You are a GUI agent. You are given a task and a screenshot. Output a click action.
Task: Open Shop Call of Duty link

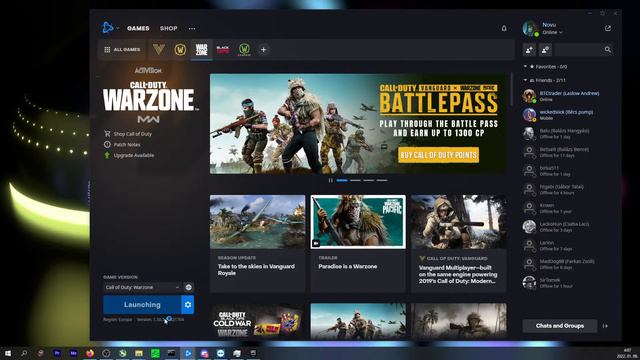coord(132,134)
